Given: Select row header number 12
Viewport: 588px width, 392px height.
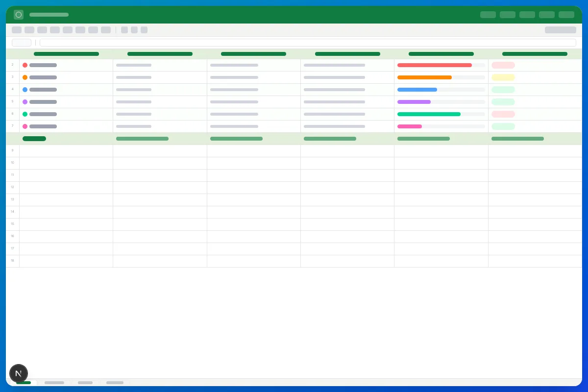Looking at the screenshot, I should (x=13, y=188).
